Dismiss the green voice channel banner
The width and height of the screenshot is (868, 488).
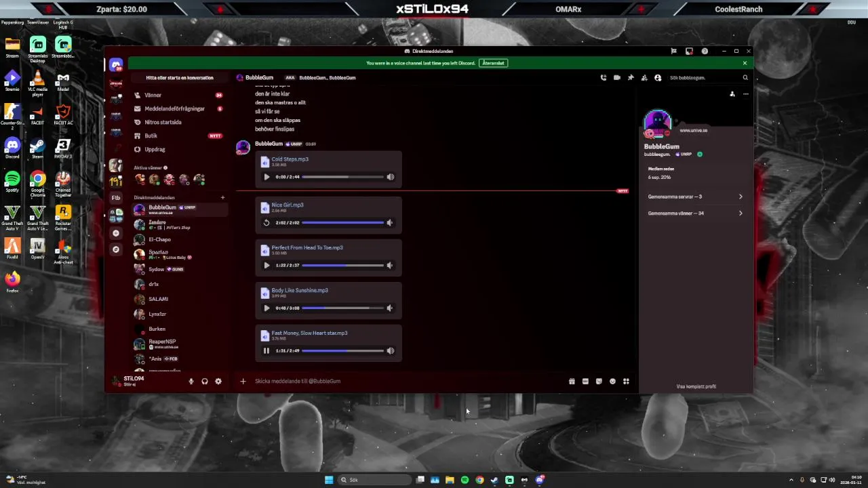click(745, 63)
